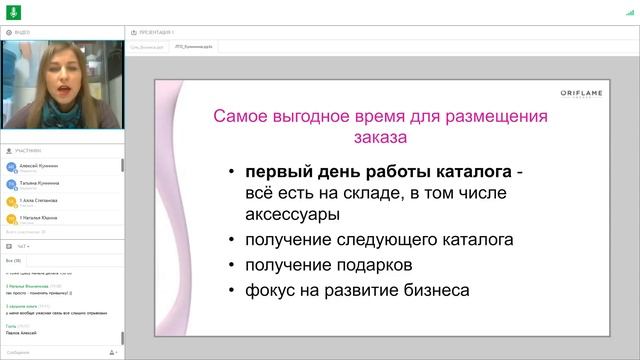The image size is (640, 360).
Task: Check the connection signal strength icon
Action: (x=630, y=13)
